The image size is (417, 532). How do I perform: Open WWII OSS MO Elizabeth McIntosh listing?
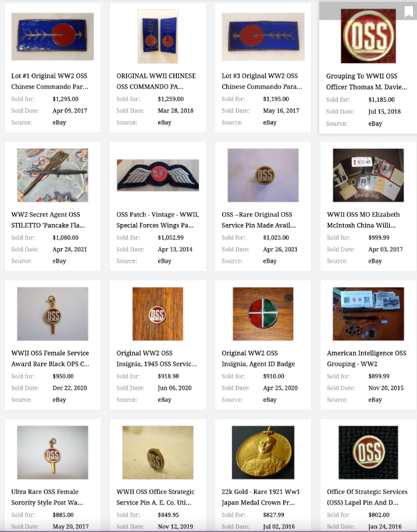(x=363, y=220)
